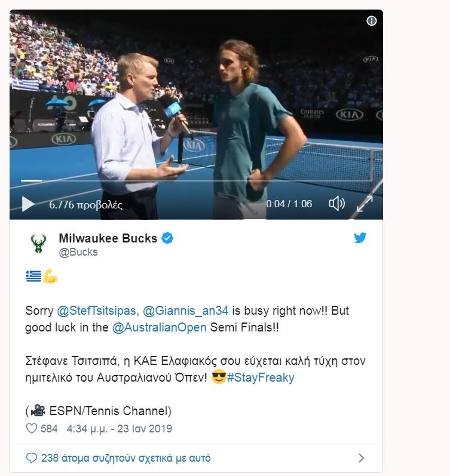Image resolution: width=450 pixels, height=476 pixels.
Task: Click the #StayFreaky hashtag
Action: click(x=261, y=378)
